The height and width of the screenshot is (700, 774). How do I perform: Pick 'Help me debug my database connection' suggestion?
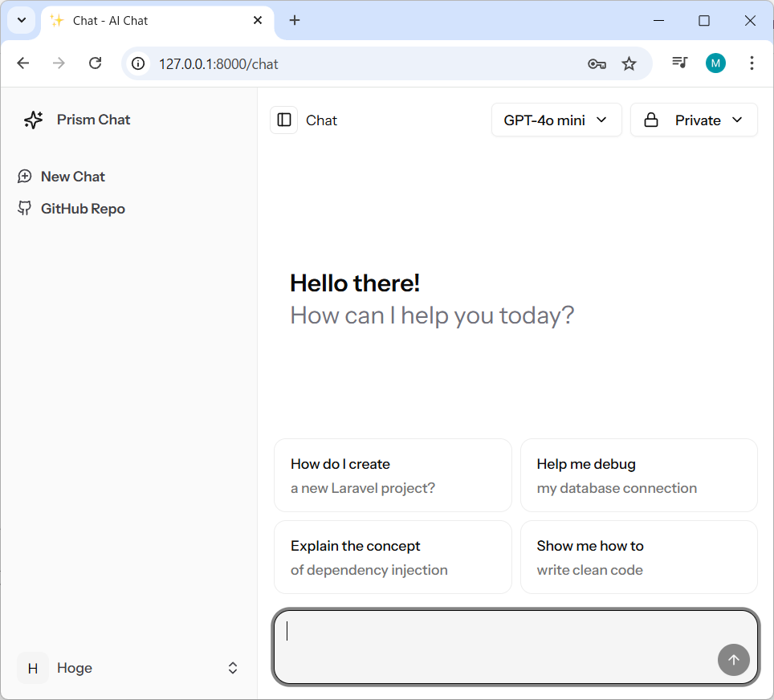(x=638, y=475)
